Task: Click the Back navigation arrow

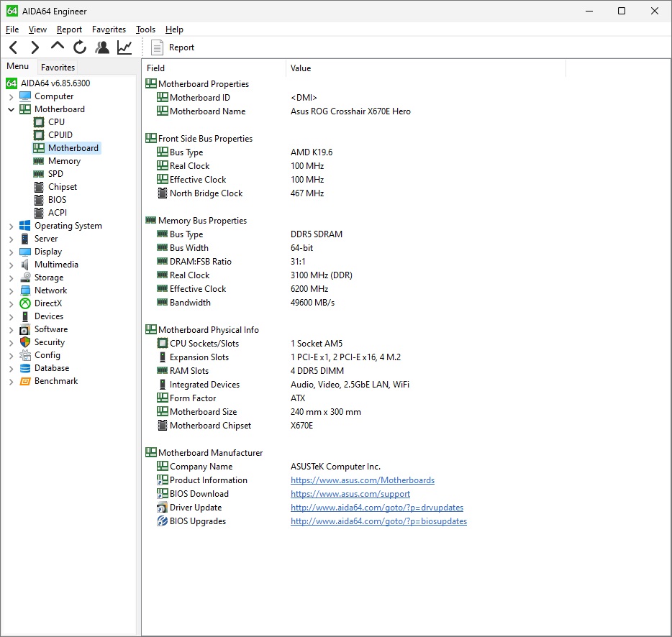Action: (13, 47)
